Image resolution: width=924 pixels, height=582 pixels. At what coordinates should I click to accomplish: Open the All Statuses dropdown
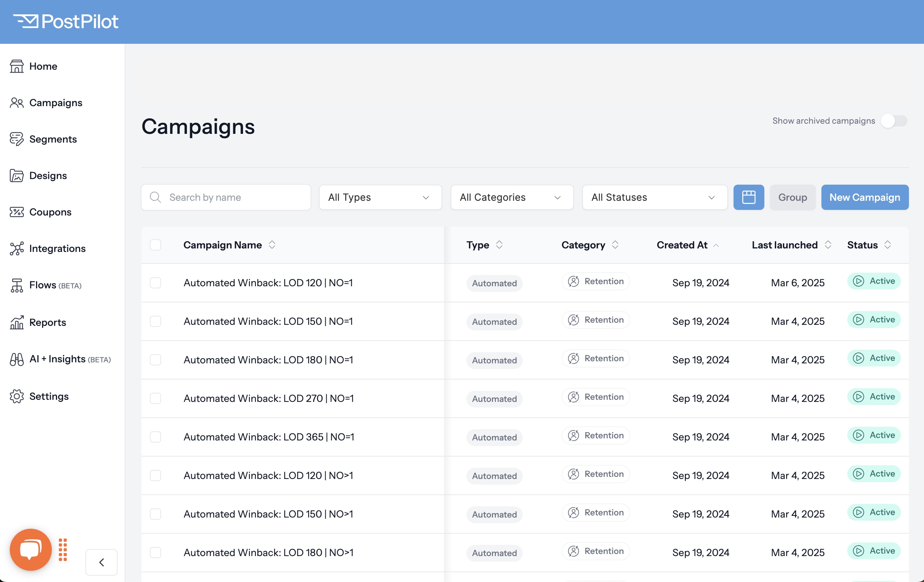click(655, 197)
